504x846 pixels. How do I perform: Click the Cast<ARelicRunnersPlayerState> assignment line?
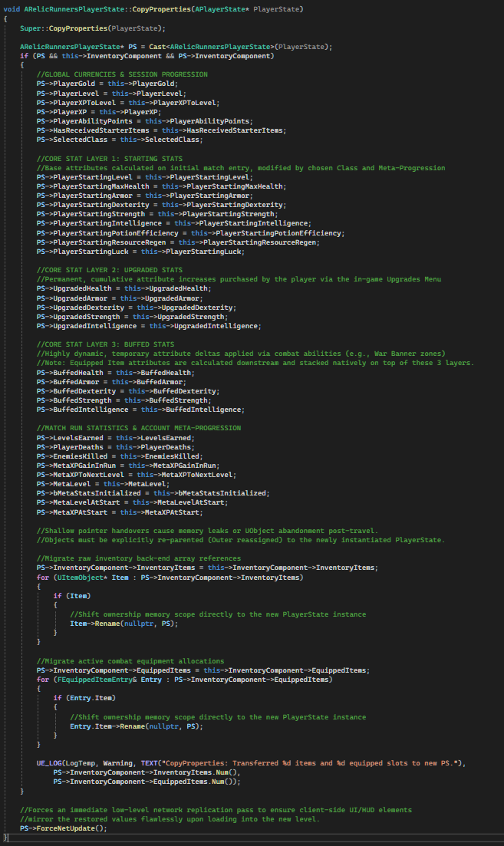coord(176,46)
